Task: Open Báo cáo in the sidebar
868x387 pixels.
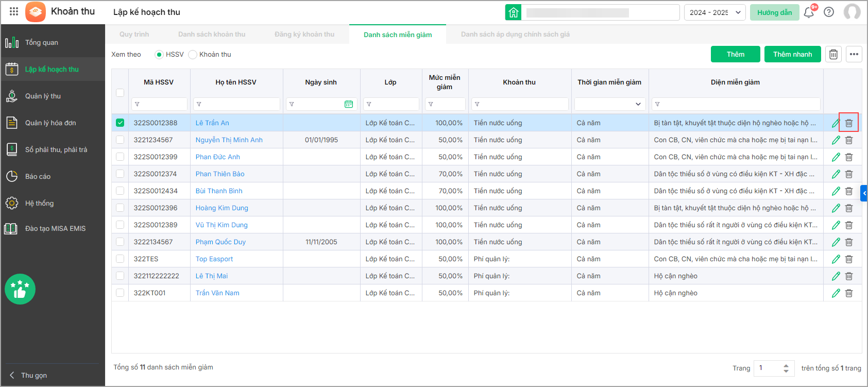Action: (x=38, y=176)
